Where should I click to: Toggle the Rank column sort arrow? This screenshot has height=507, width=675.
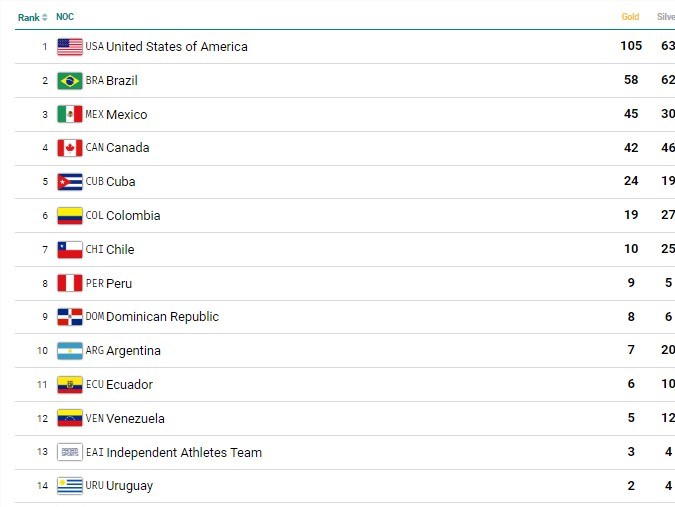point(45,17)
